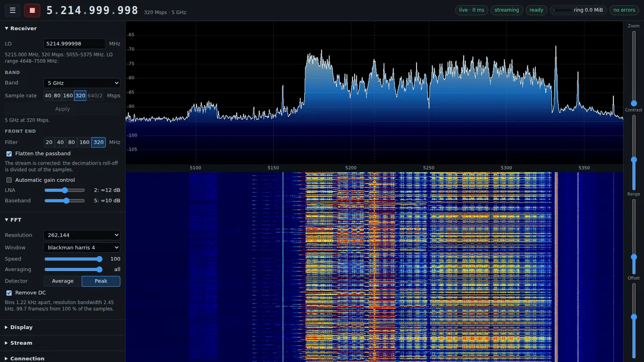The width and height of the screenshot is (644, 362).
Task: Select 80 Msps sample rate
Action: pos(57,96)
